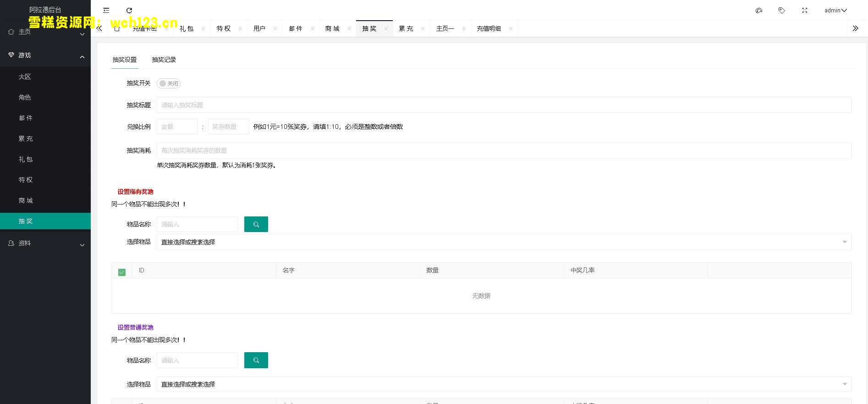The image size is (868, 404).
Task: Close the 礼包 tab
Action: tap(203, 28)
